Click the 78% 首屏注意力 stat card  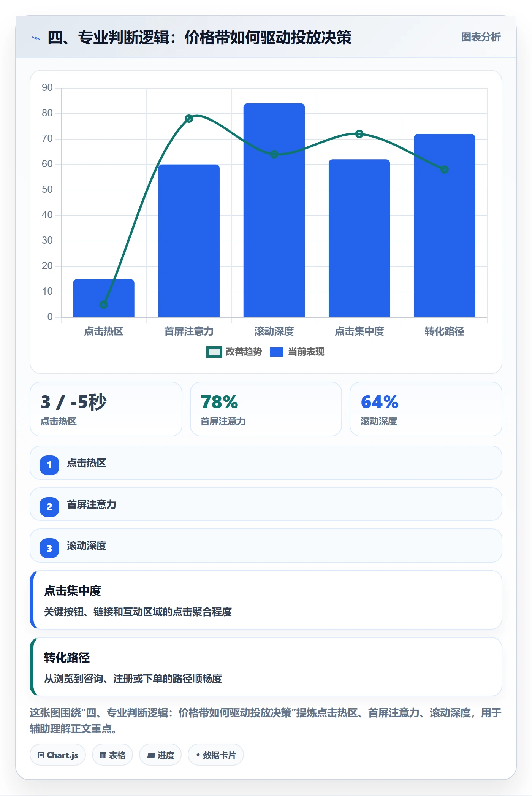[x=266, y=409]
